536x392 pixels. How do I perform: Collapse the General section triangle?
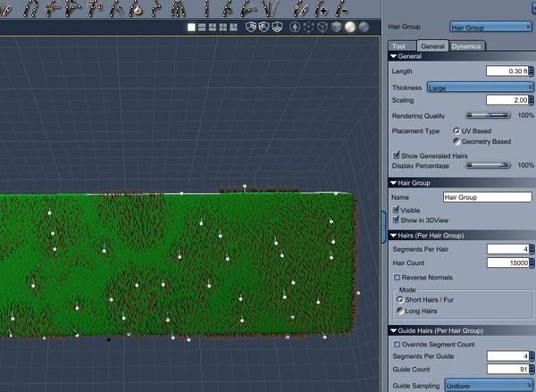pyautogui.click(x=393, y=56)
